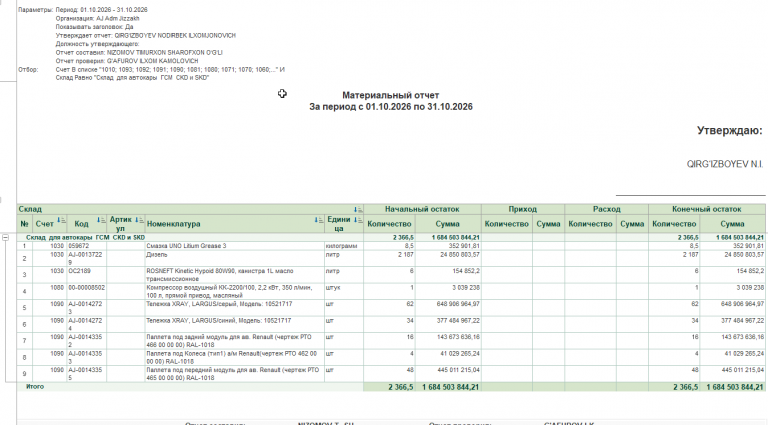Sort by the Артикул column icon
The image size is (768, 425).
click(139, 220)
